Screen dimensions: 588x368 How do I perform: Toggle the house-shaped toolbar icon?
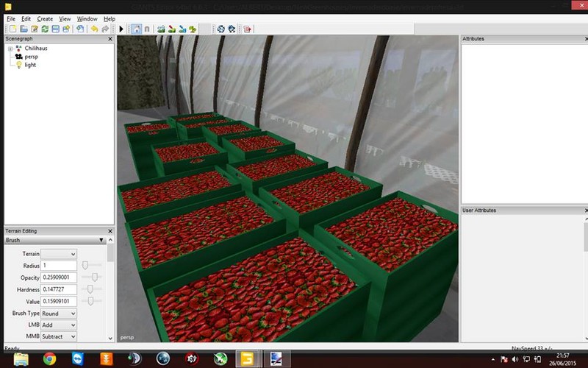pos(136,29)
